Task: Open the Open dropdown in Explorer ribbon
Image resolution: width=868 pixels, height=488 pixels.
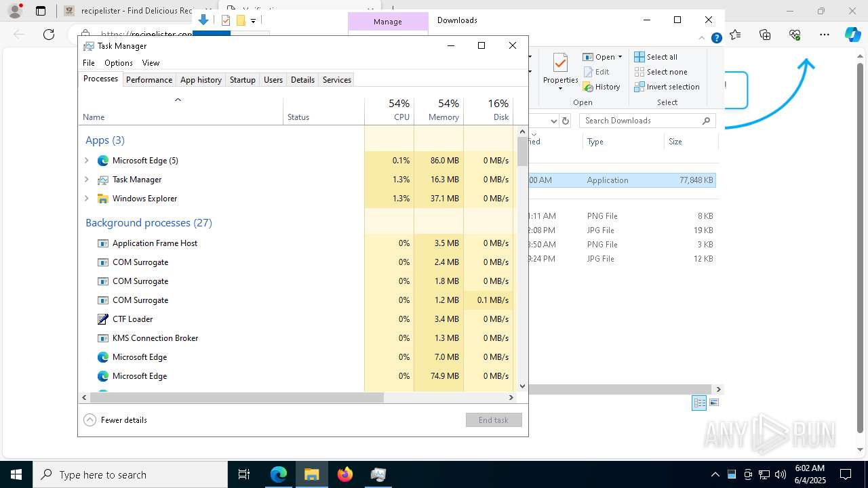Action: pyautogui.click(x=603, y=57)
